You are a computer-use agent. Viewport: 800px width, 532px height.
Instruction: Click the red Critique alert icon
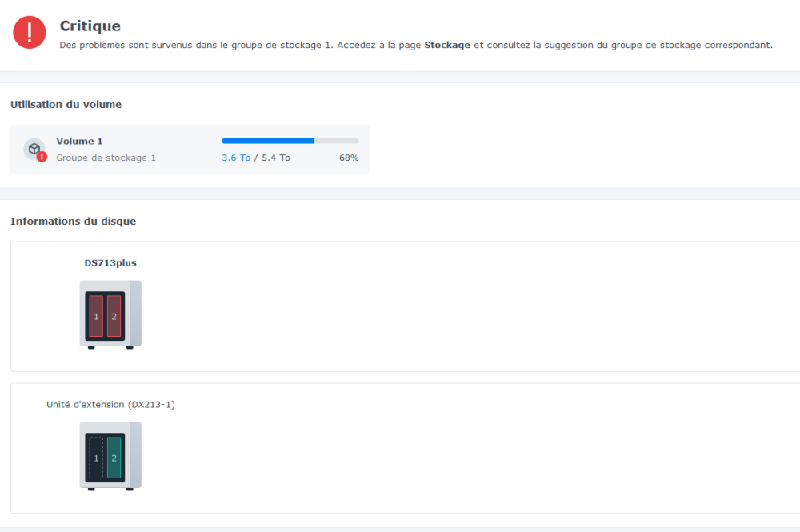pyautogui.click(x=30, y=33)
